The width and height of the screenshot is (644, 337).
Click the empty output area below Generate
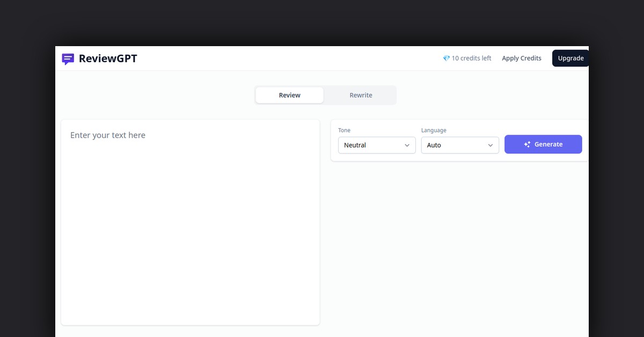[x=459, y=241]
